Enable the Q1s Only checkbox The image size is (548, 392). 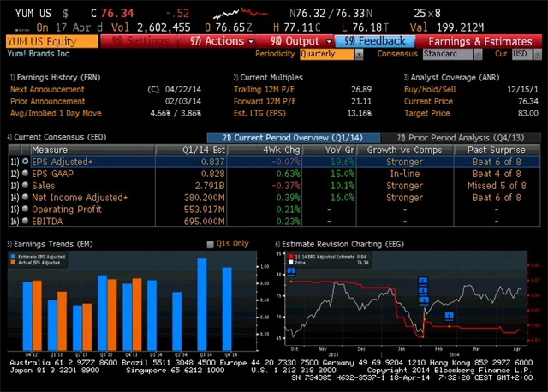click(x=211, y=244)
